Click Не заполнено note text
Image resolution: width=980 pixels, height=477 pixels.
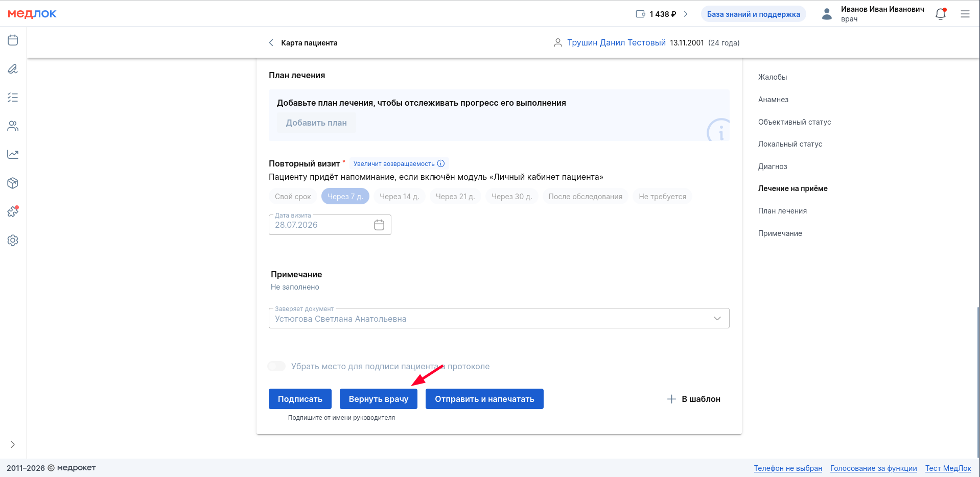pos(295,287)
